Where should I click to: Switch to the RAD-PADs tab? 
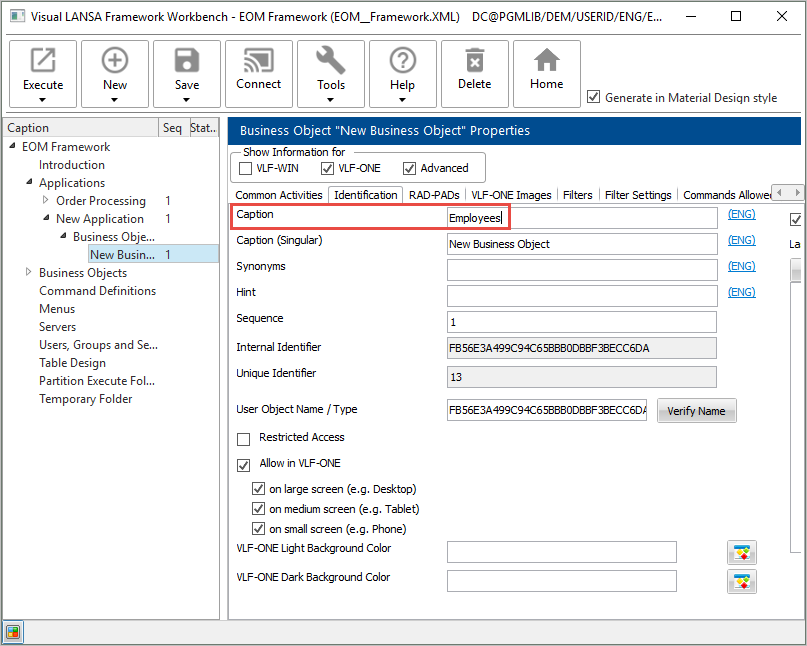(434, 195)
